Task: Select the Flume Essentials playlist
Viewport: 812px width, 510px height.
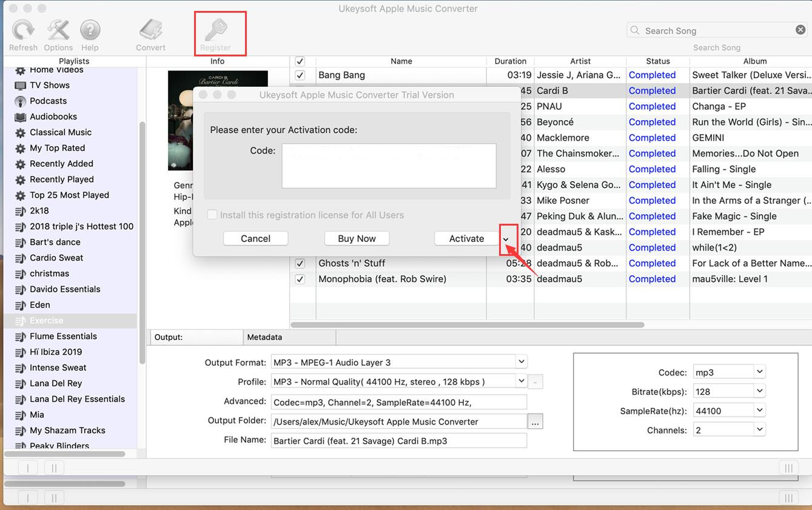Action: 63,337
